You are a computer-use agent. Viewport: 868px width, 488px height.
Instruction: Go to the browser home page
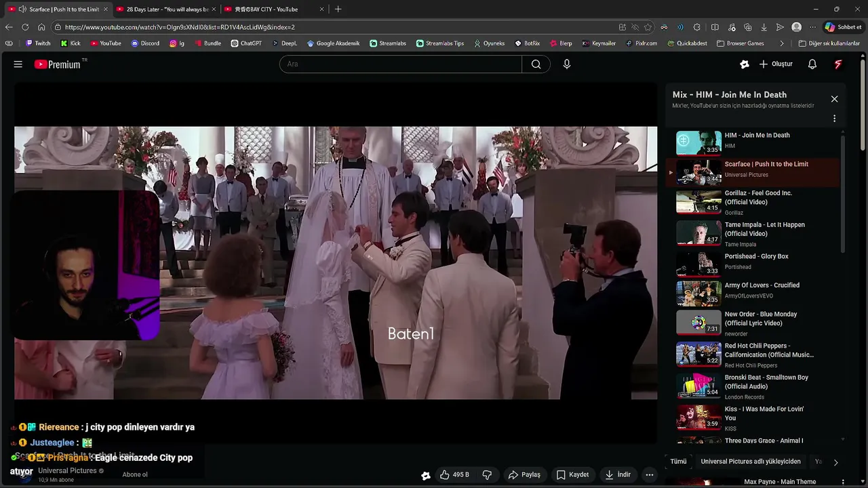click(x=41, y=27)
